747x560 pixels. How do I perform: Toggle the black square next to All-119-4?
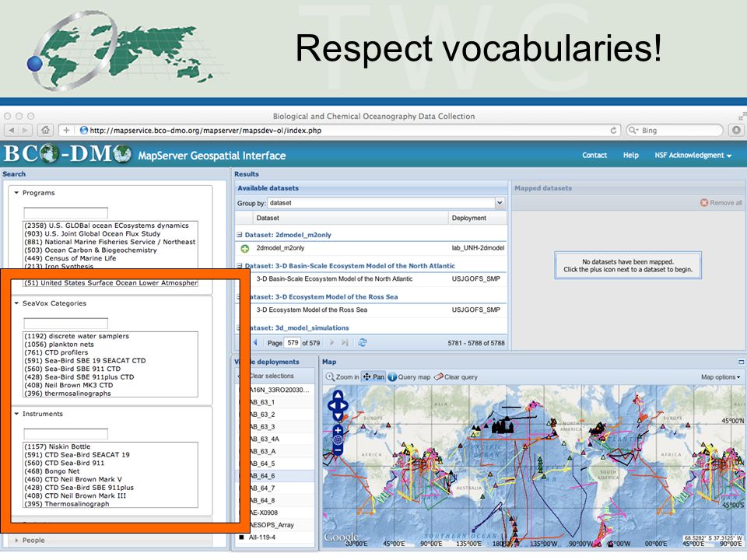241,537
